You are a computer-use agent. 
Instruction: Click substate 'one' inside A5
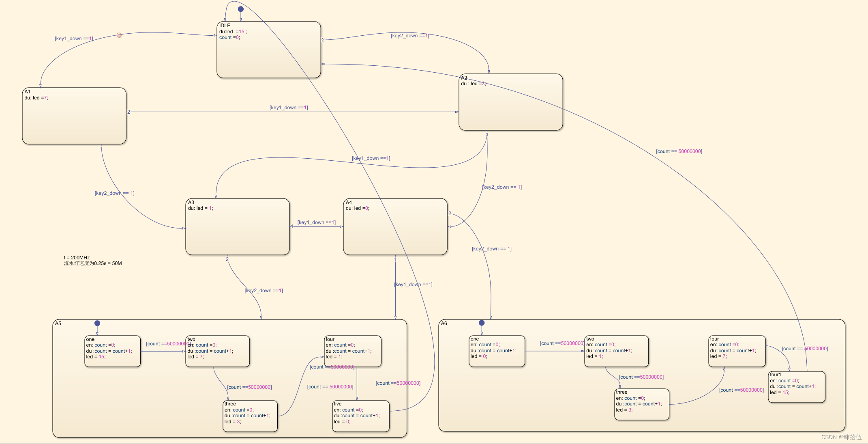click(112, 351)
